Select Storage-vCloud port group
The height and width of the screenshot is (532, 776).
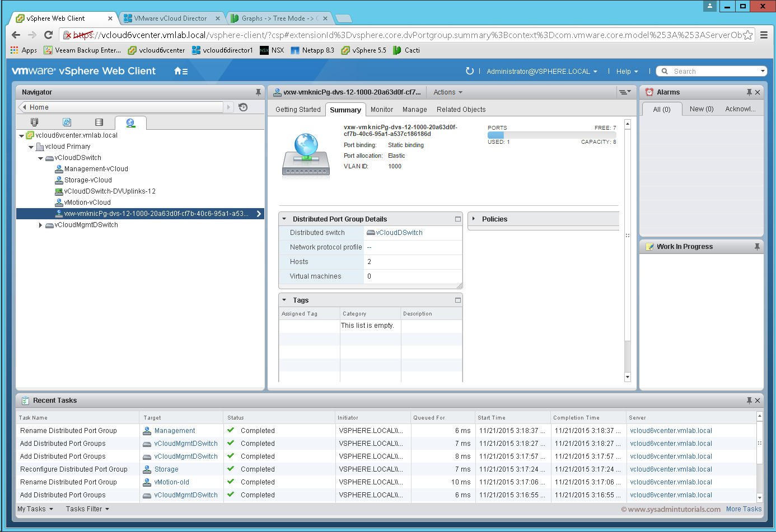pos(88,180)
